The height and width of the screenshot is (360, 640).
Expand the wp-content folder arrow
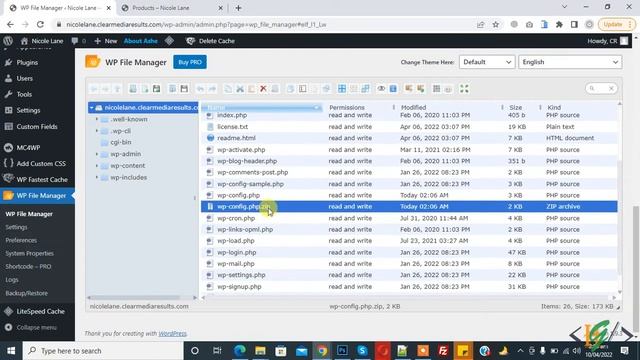(97, 166)
